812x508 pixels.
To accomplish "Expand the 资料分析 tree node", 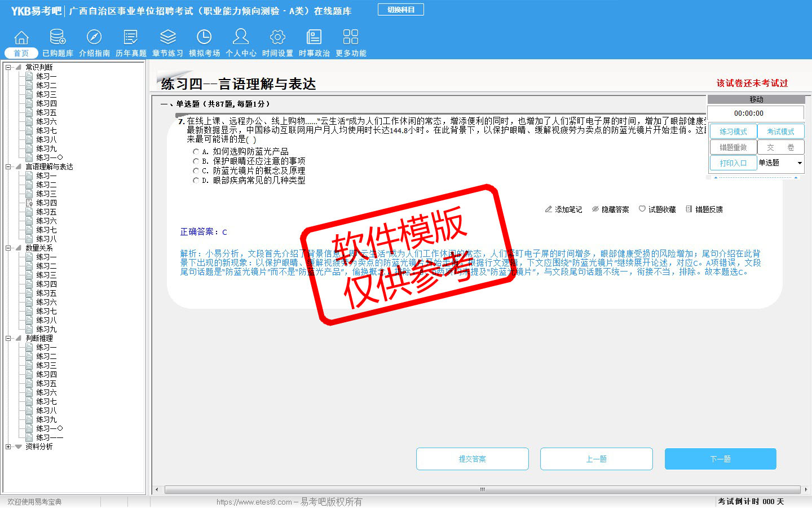I will pos(8,446).
